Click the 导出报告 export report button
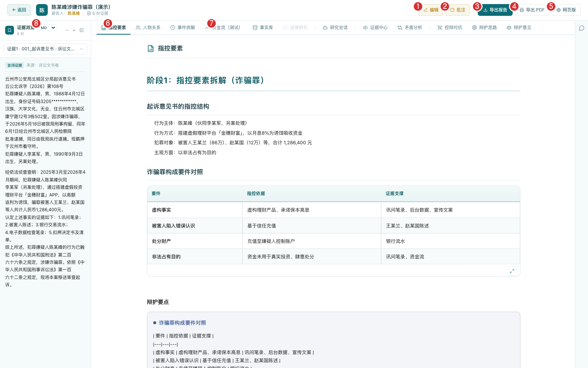Viewport: 588px width, 368px height. point(495,10)
